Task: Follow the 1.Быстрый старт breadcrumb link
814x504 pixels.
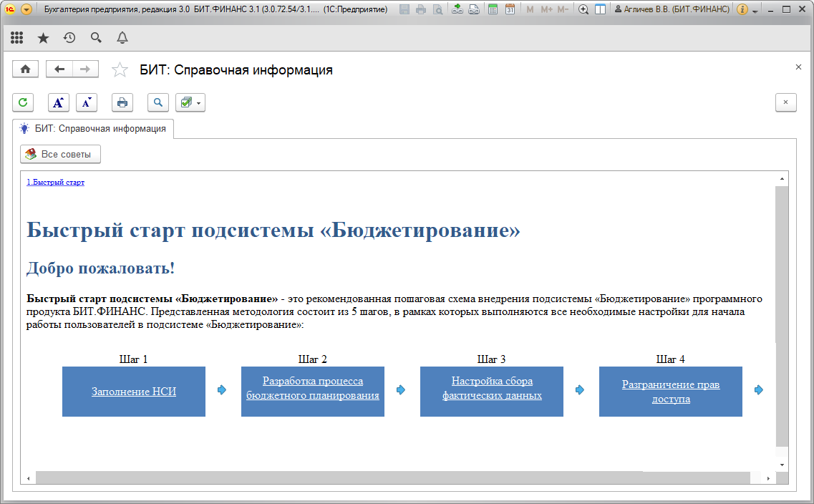Action: pos(55,183)
